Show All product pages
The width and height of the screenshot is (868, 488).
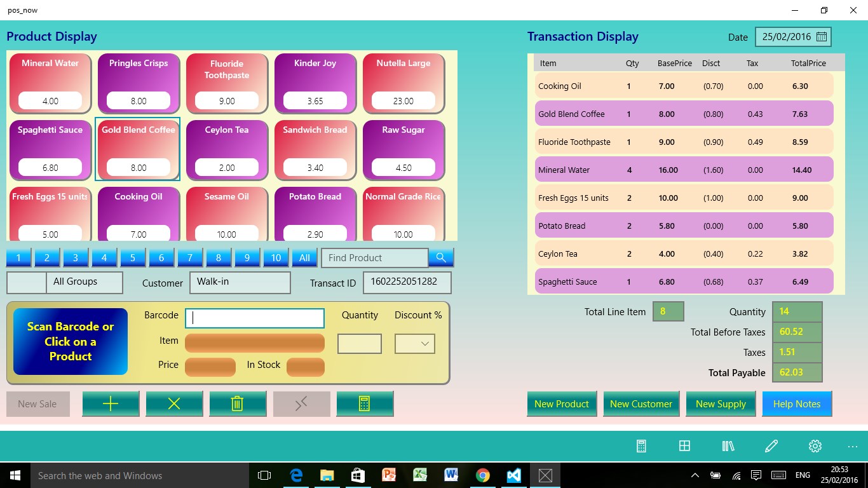pyautogui.click(x=304, y=257)
